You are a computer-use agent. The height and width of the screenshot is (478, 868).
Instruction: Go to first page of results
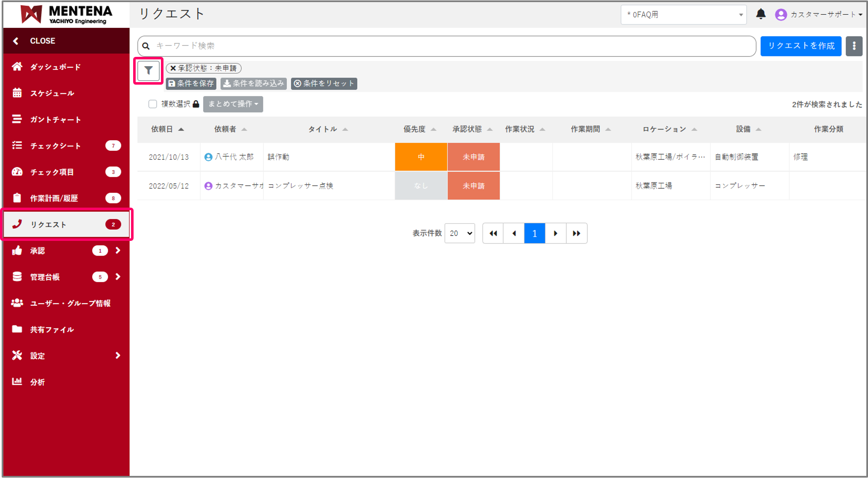coord(493,233)
